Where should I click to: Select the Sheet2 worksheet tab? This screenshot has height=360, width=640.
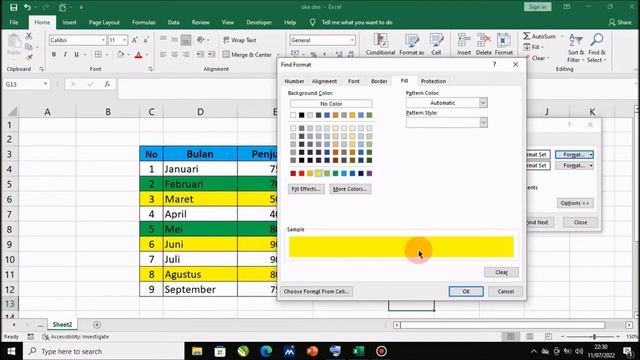[x=62, y=325]
